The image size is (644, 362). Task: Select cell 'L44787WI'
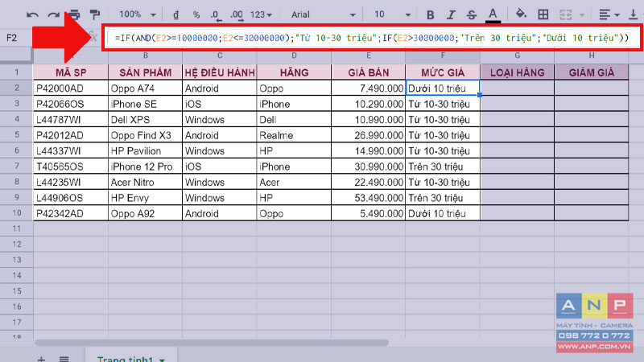pyautogui.click(x=71, y=119)
